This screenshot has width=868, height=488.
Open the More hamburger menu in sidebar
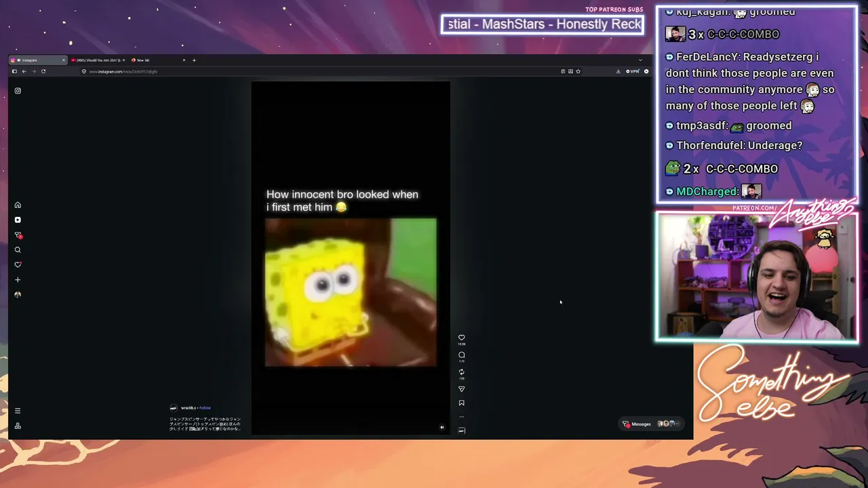[18, 411]
